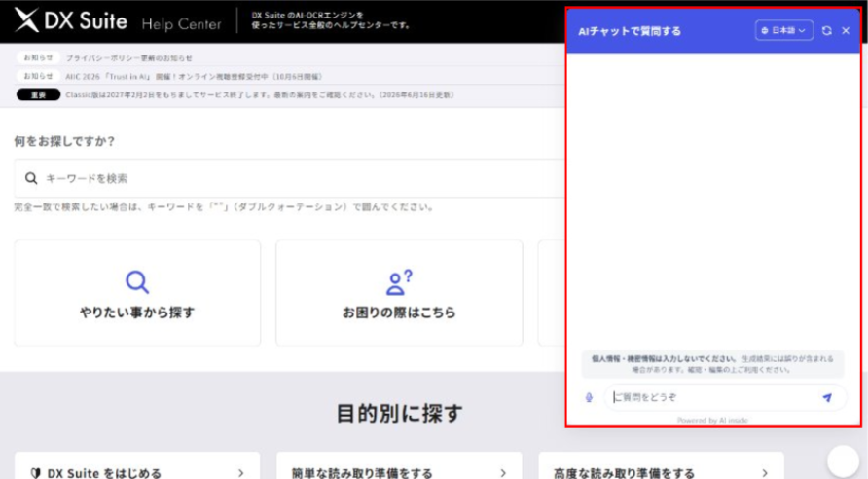Click chevron on 高度な読み取り準備をする row
This screenshot has height=479, width=868.
[765, 473]
